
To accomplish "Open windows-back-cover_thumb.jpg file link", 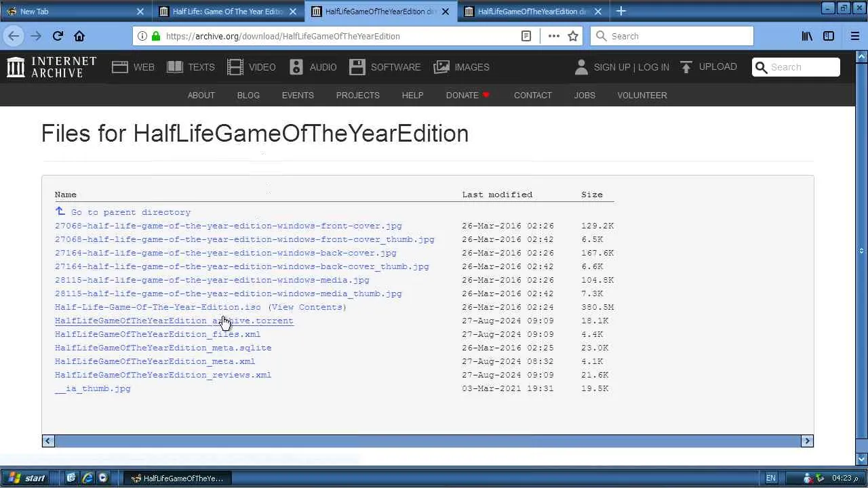I will (x=242, y=266).
